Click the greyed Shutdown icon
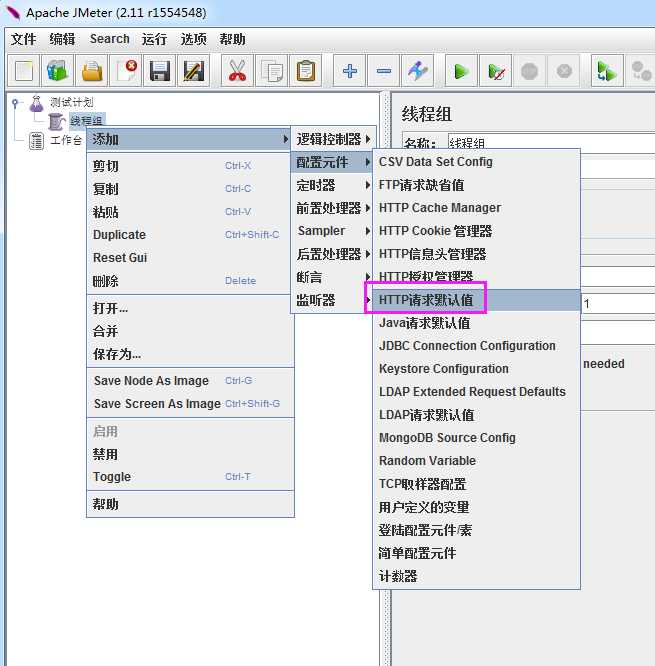The height and width of the screenshot is (666, 655). click(564, 71)
